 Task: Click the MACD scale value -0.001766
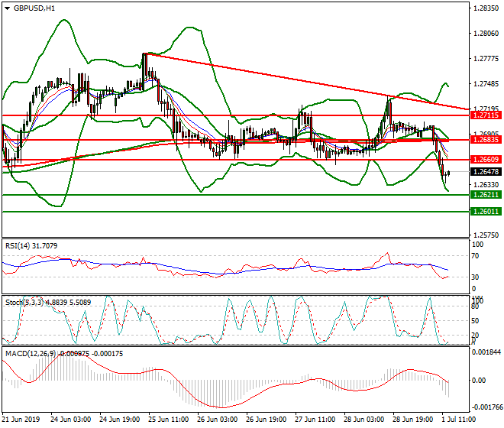tap(486, 407)
